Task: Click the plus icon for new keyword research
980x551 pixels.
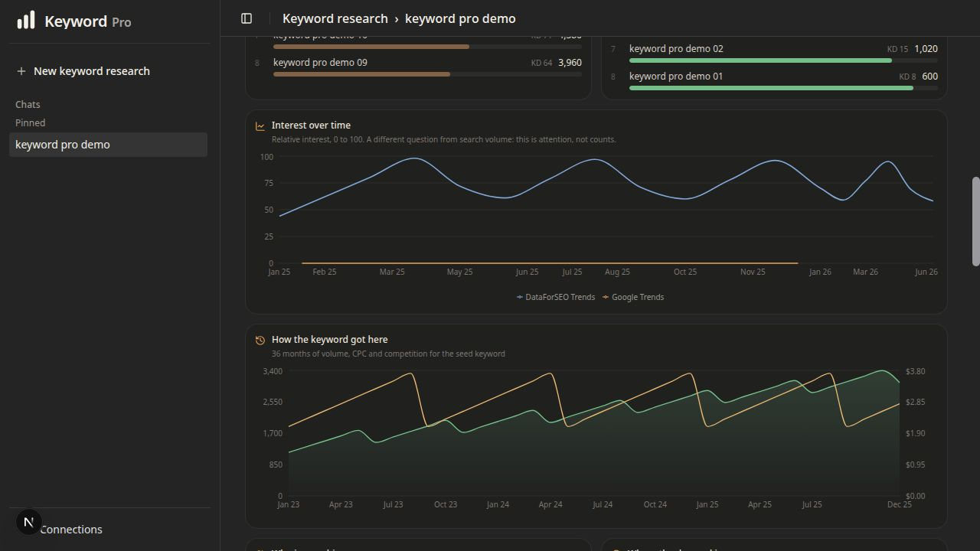Action: point(21,71)
